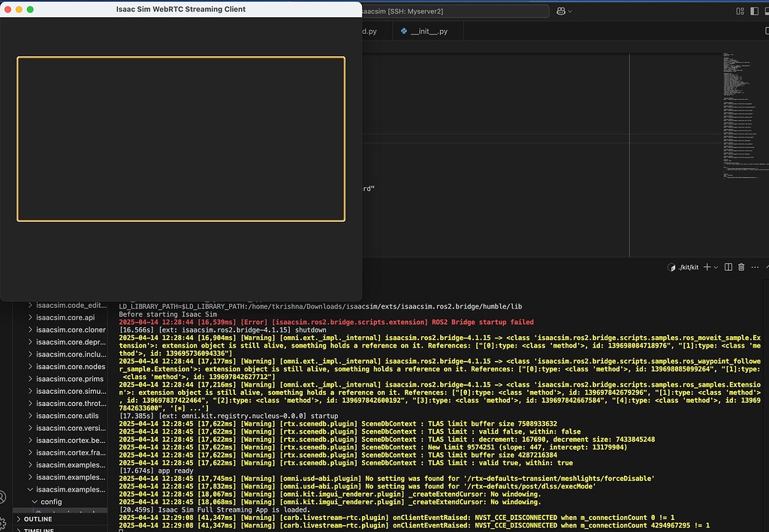This screenshot has height=532, width=769.
Task: Open the terminal profile dropdown chevron
Action: point(715,267)
